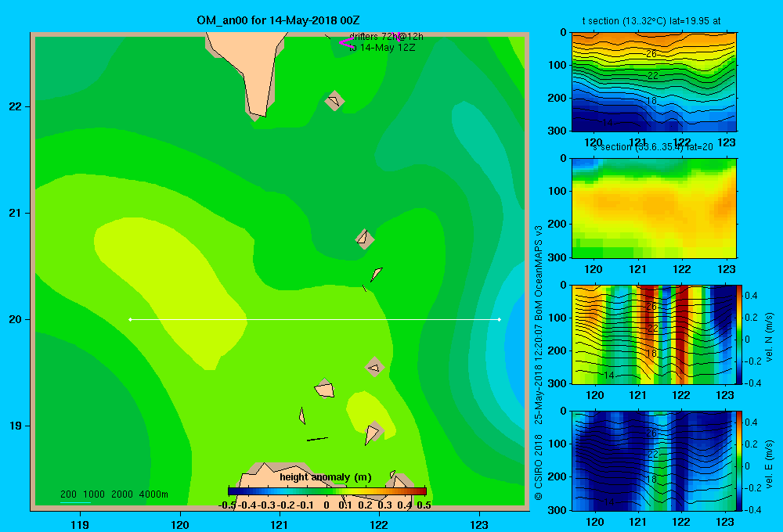Click longitude label 119 on main map
Screen dimensions: 783x532
pos(80,525)
